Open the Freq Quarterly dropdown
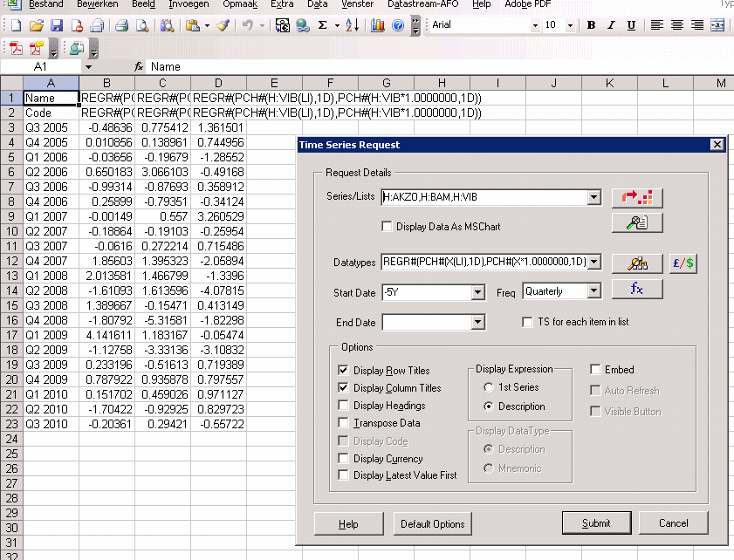This screenshot has width=734, height=560. [593, 291]
